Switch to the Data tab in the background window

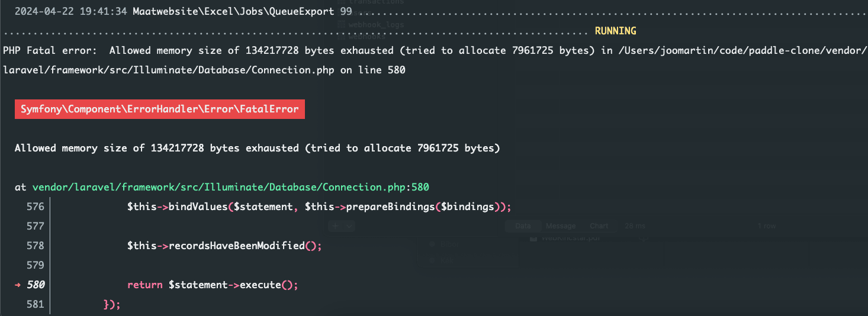523,226
